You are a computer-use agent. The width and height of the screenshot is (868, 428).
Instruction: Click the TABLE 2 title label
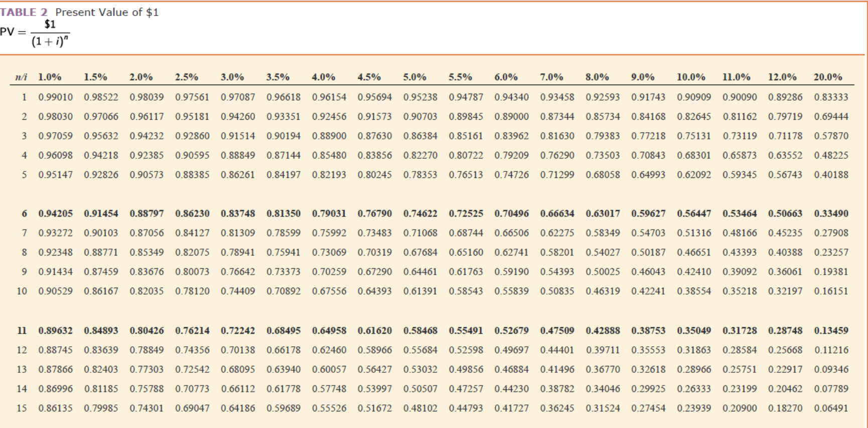(x=24, y=13)
